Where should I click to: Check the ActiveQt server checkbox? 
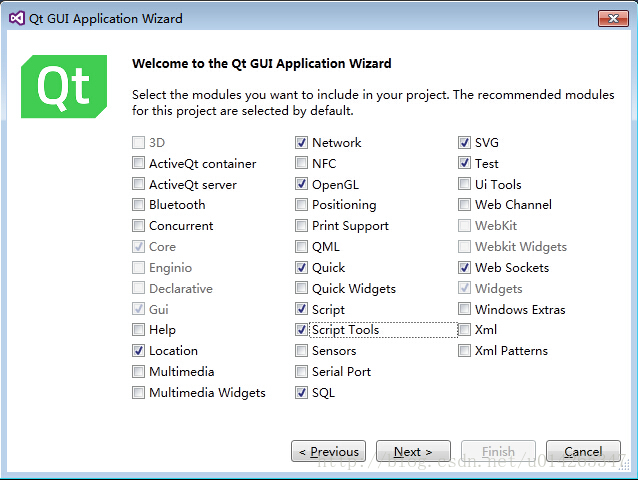click(x=138, y=184)
